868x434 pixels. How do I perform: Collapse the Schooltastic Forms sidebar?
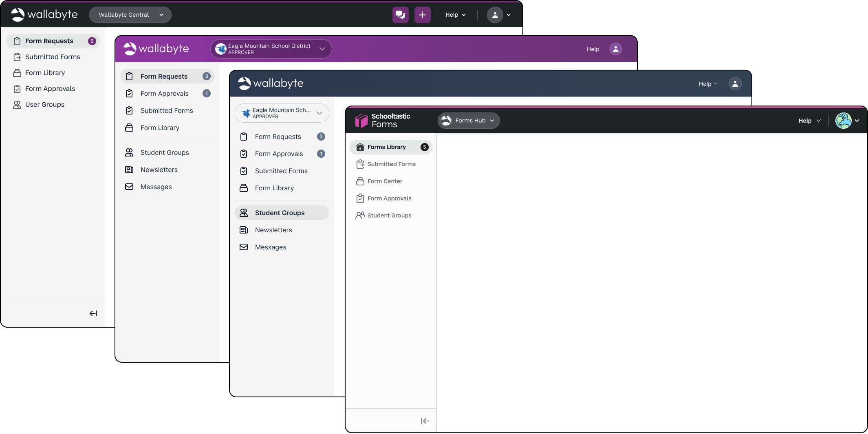point(425,421)
